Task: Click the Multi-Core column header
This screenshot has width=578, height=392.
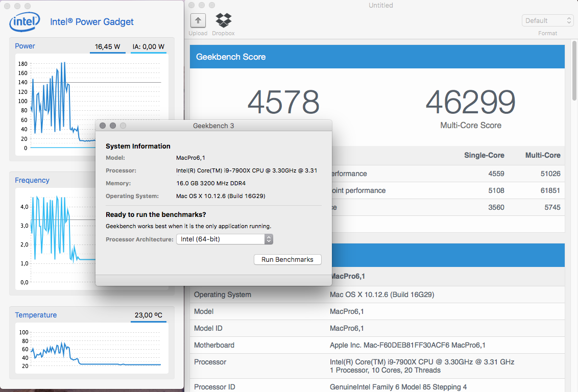Action: coord(543,156)
